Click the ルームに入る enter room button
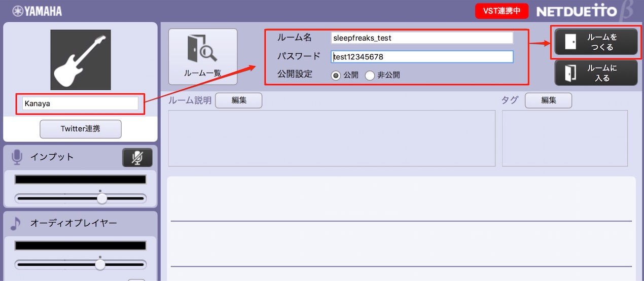The image size is (644, 281). pos(596,73)
